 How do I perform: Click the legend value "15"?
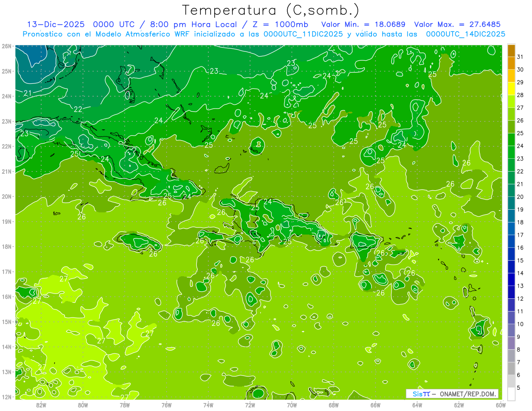520,260
